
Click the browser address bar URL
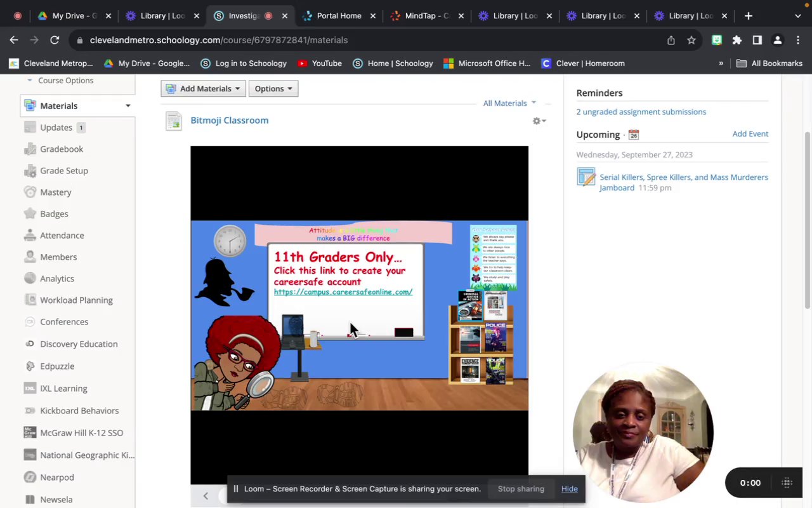219,40
